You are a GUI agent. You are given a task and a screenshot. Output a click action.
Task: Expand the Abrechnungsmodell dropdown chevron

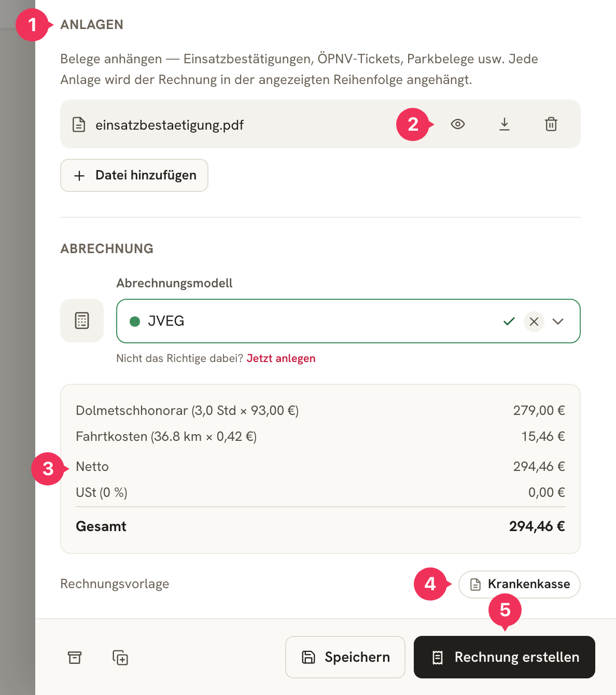558,322
